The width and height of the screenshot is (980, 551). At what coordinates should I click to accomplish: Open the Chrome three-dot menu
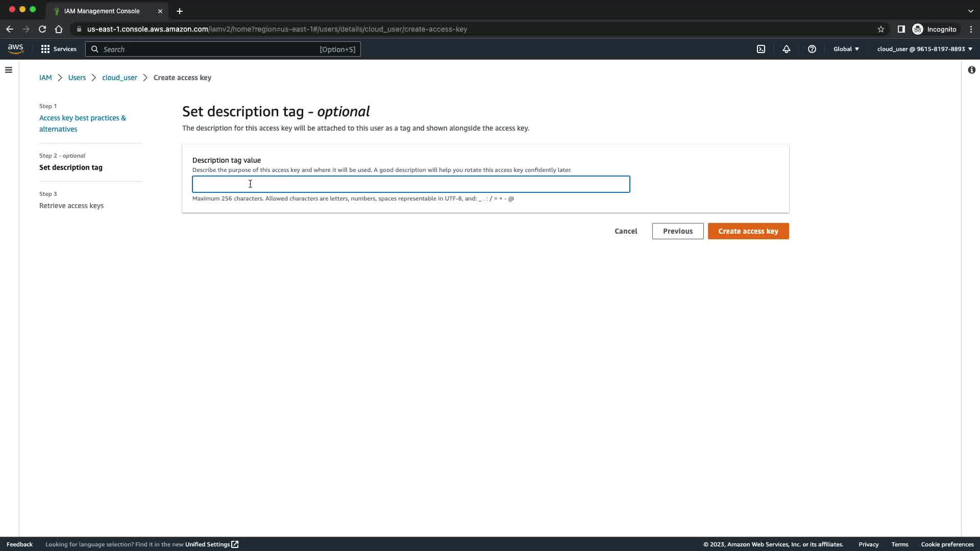point(971,29)
